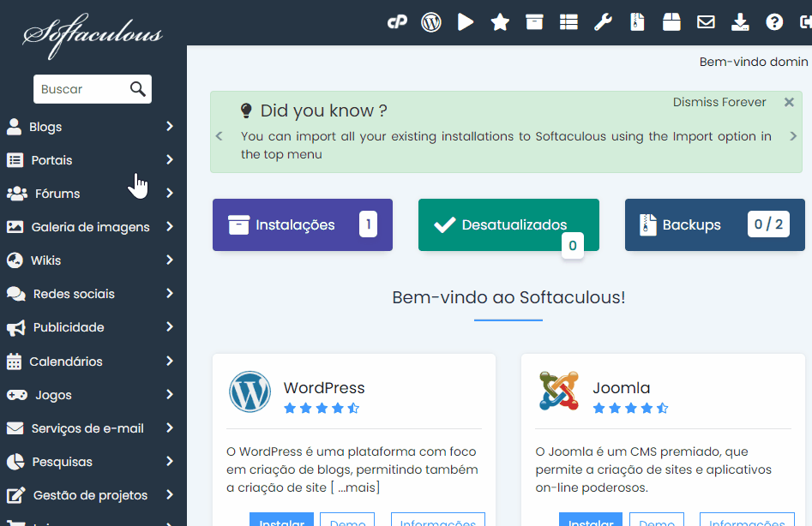
Task: Click the Galeria de imagens picture icon
Action: pos(15,227)
